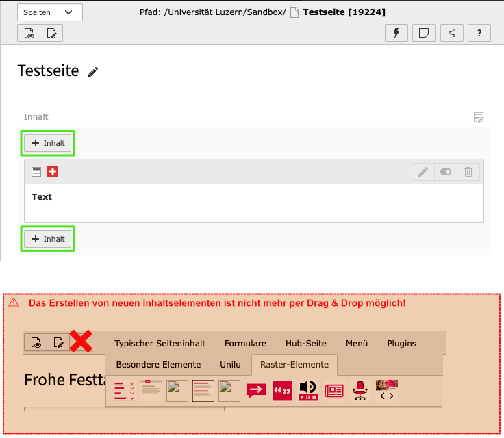
Task: Click the second image placeholder element icon
Action: [229, 391]
